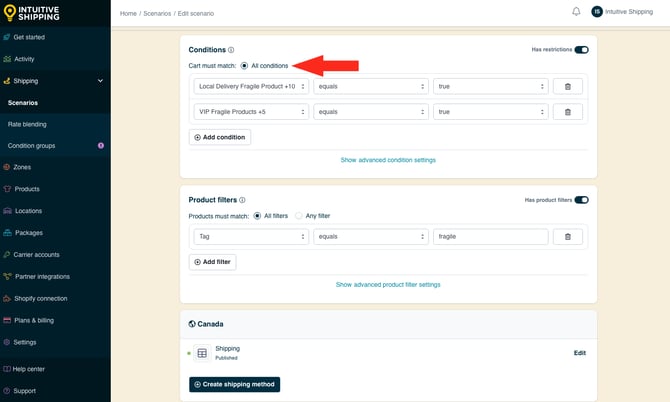Delete the Tag equals fragile filter
The image size is (670, 402).
(567, 237)
